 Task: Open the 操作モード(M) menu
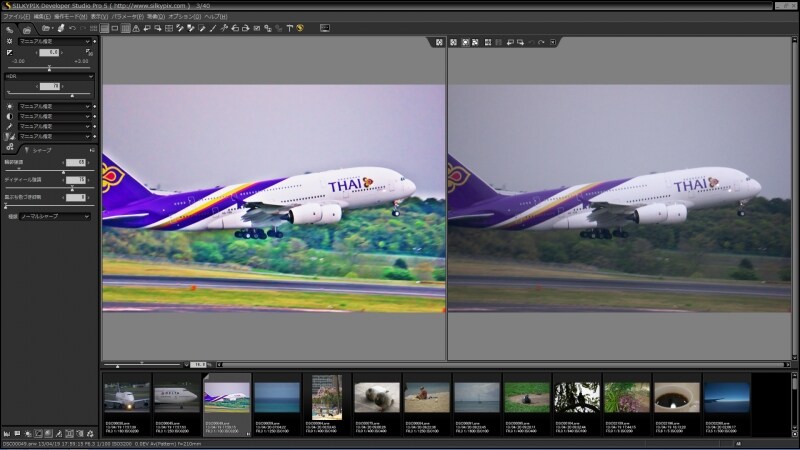click(x=70, y=16)
